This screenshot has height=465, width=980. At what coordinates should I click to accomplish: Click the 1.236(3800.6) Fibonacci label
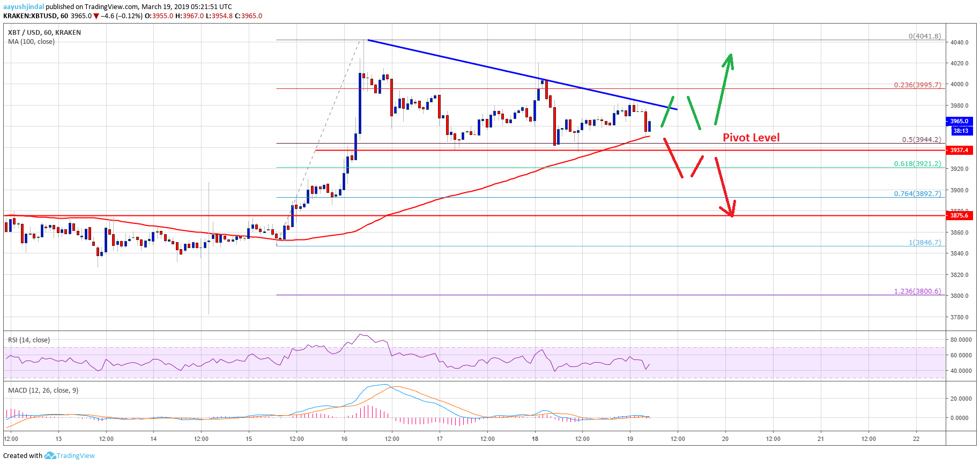(x=917, y=291)
